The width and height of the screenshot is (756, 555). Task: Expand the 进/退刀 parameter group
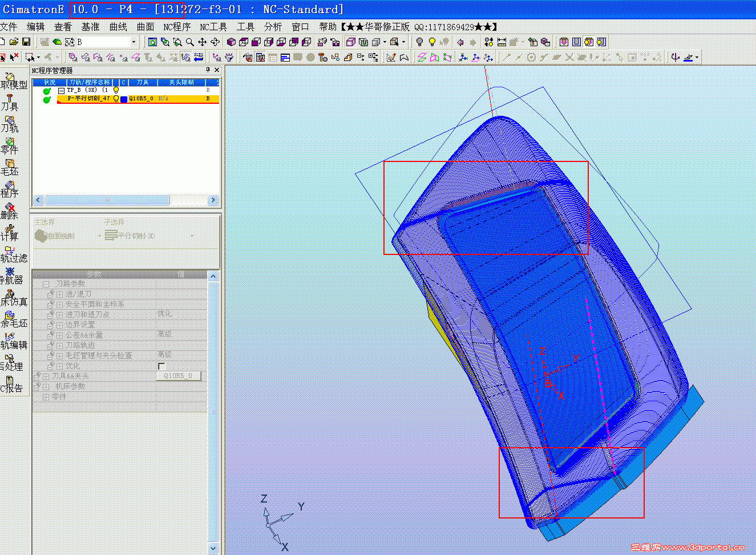[x=59, y=294]
